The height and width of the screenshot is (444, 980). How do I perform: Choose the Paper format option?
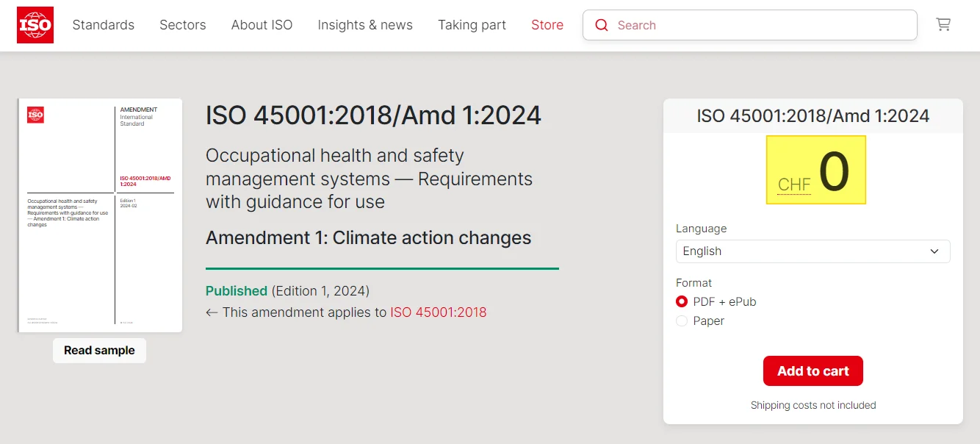coord(682,321)
